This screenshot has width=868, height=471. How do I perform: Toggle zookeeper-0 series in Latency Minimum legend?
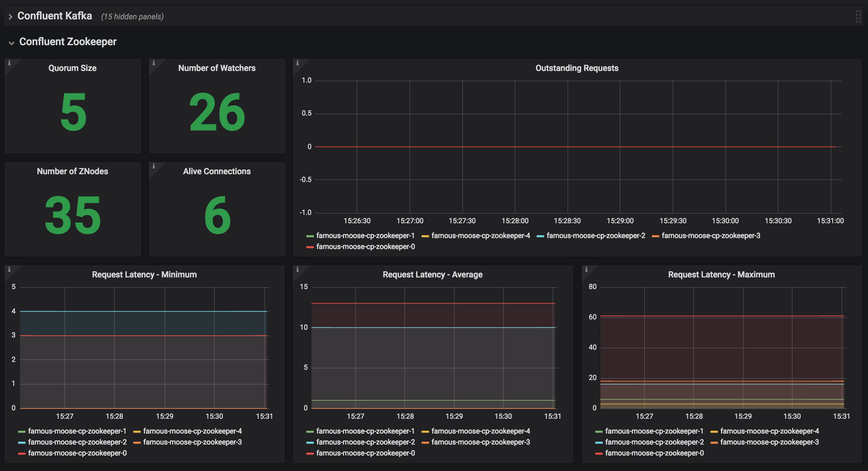77,453
